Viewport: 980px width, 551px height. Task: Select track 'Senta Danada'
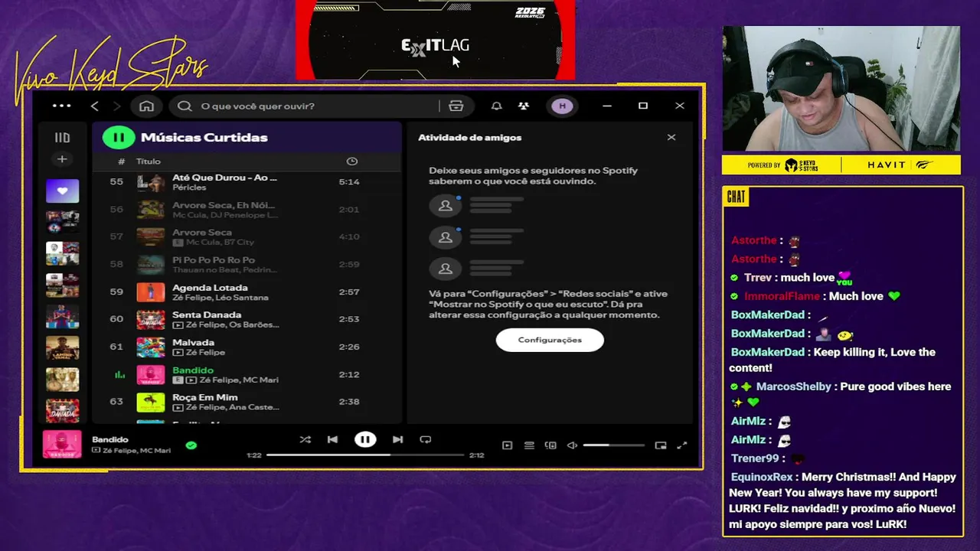pyautogui.click(x=207, y=315)
